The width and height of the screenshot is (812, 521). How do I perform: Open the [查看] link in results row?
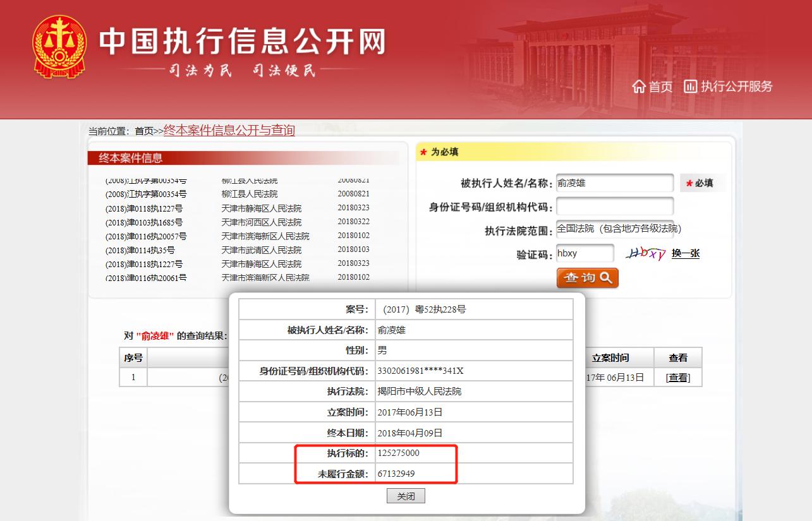677,377
